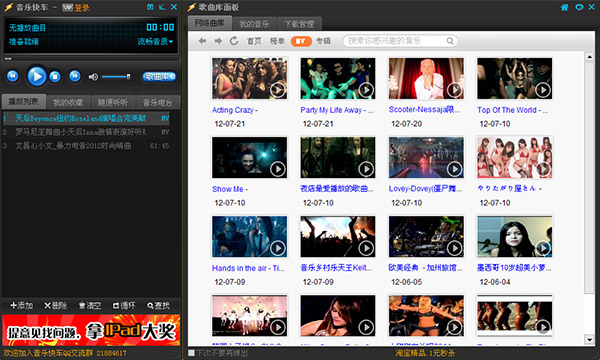
Task: Click home icon in library panel title bar
Action: tap(564, 7)
